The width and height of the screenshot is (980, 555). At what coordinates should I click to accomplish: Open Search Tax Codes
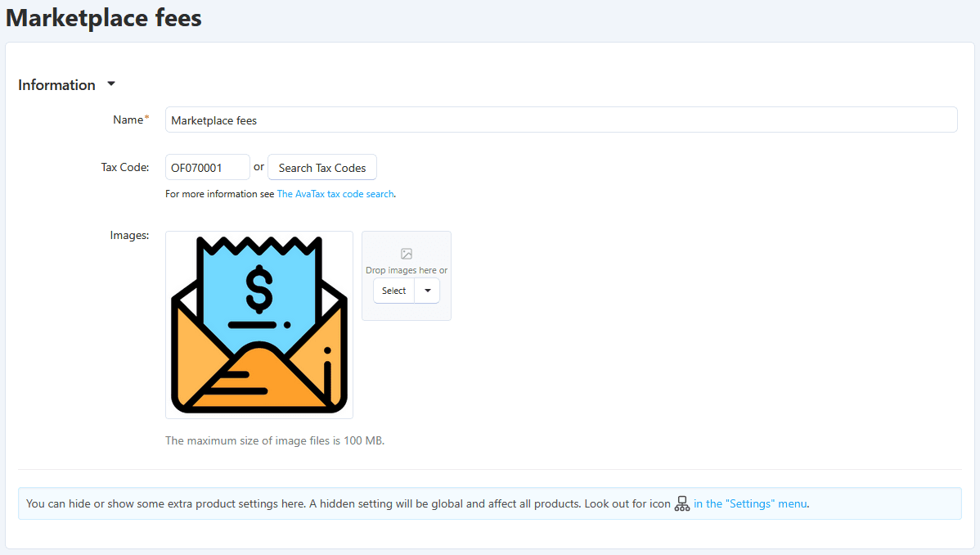[321, 167]
